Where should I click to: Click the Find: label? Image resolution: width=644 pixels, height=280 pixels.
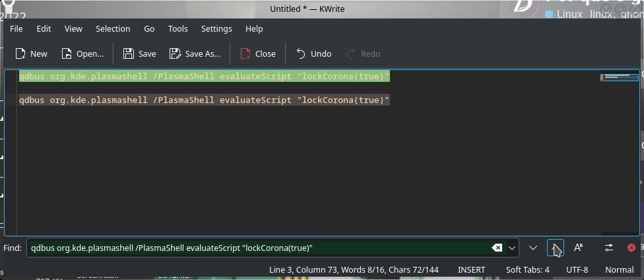click(x=13, y=248)
